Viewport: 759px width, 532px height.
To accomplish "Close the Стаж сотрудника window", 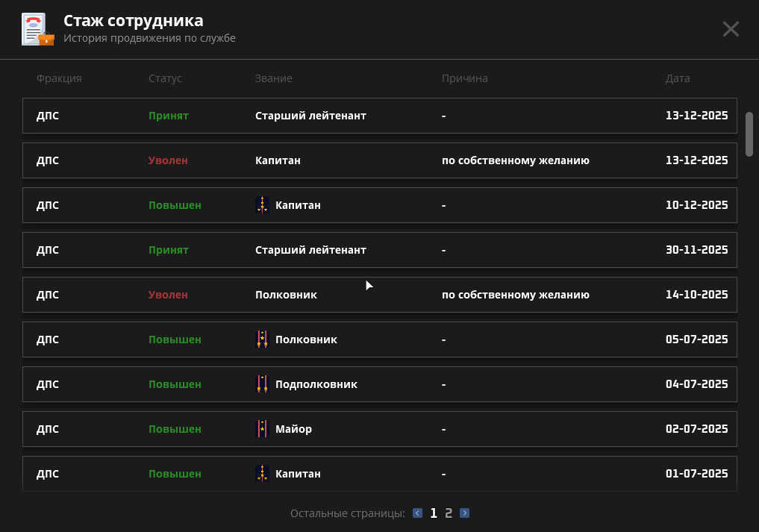I will (x=730, y=29).
